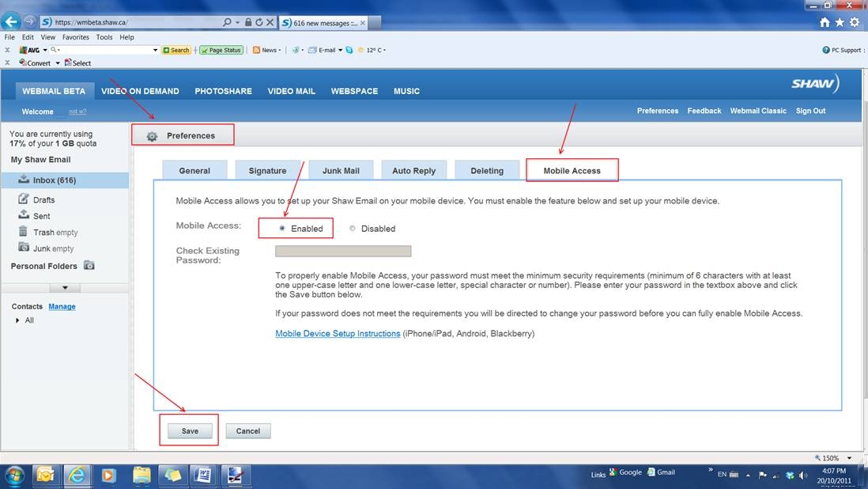Open Windows Explorer folder on taskbar
This screenshot has width=868, height=489.
tap(142, 476)
